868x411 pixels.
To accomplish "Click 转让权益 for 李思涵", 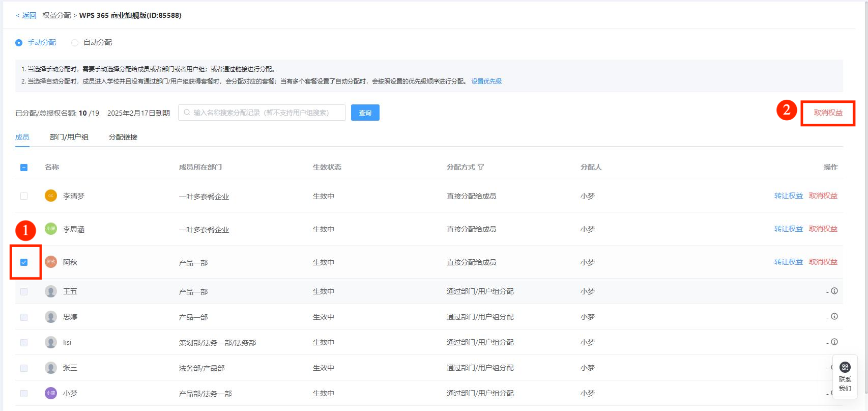I will (788, 229).
